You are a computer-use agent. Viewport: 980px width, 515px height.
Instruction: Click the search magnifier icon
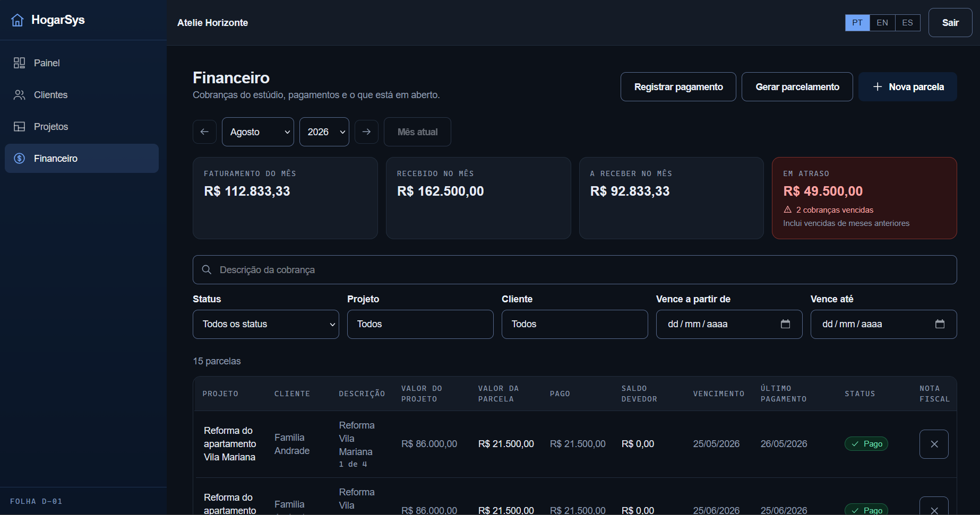point(207,270)
